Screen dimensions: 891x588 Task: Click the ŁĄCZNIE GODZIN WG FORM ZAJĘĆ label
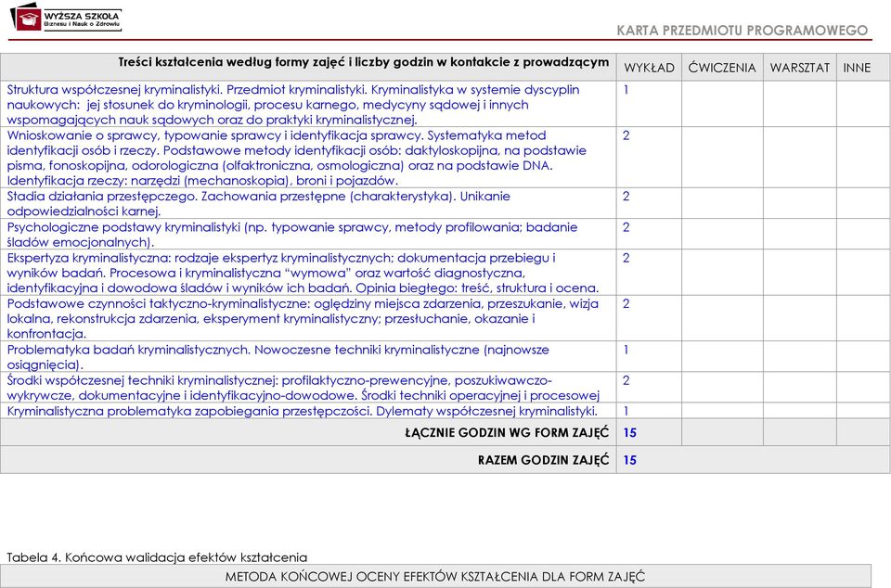(x=507, y=433)
